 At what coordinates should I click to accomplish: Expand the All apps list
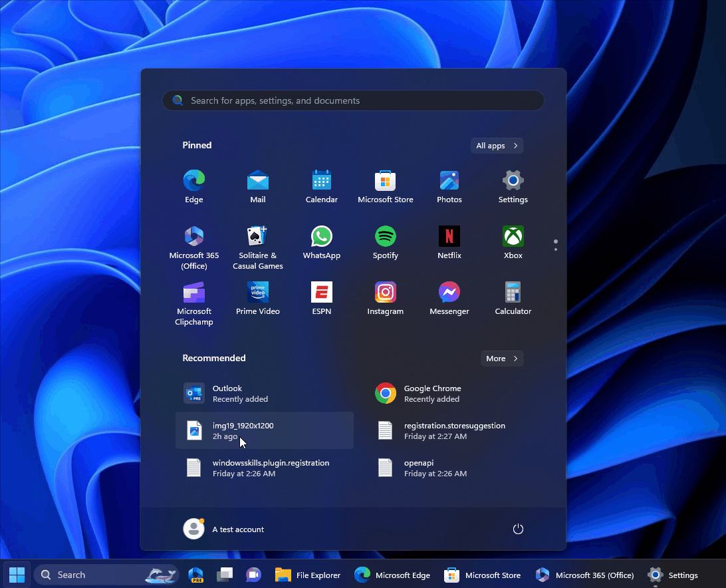pos(497,145)
